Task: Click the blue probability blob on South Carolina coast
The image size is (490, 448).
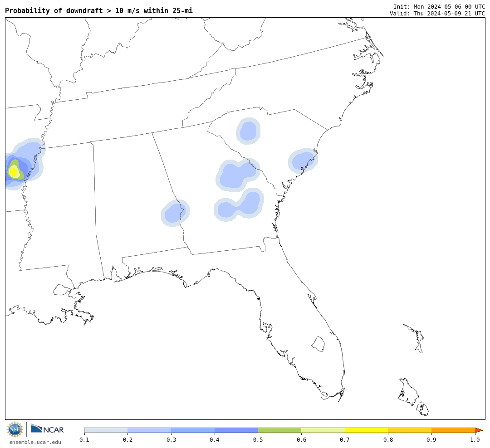Action: pyautogui.click(x=303, y=161)
